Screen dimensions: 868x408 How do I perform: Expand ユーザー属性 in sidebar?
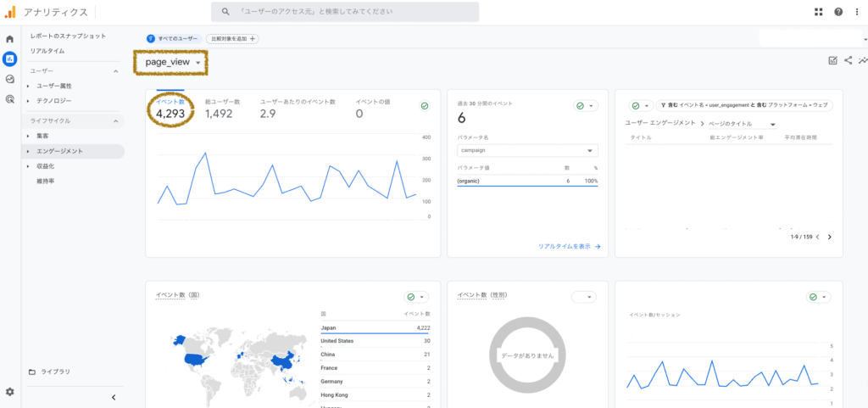pos(28,87)
